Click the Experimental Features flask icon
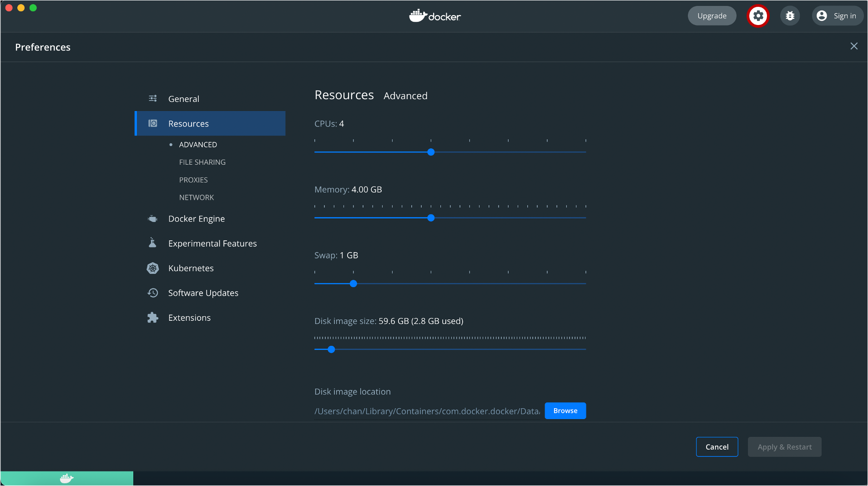 (153, 243)
